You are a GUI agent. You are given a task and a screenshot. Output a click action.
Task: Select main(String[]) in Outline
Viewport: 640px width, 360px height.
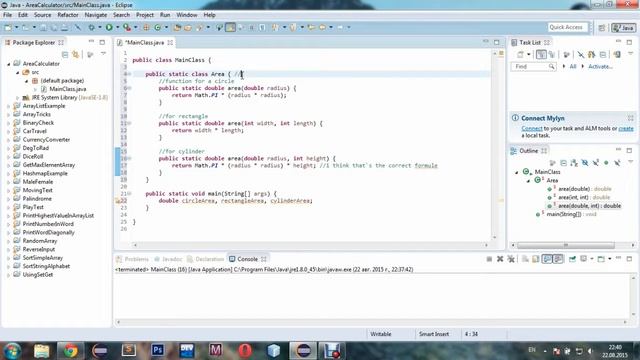tap(566, 214)
